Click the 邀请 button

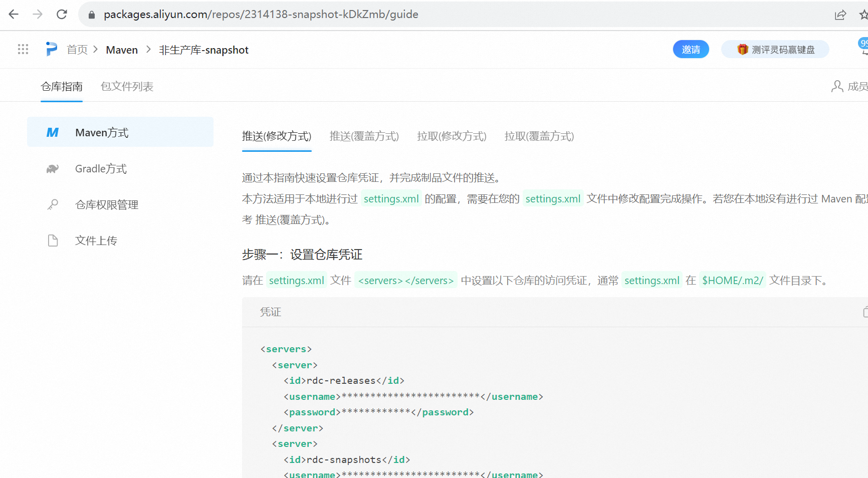pyautogui.click(x=691, y=49)
